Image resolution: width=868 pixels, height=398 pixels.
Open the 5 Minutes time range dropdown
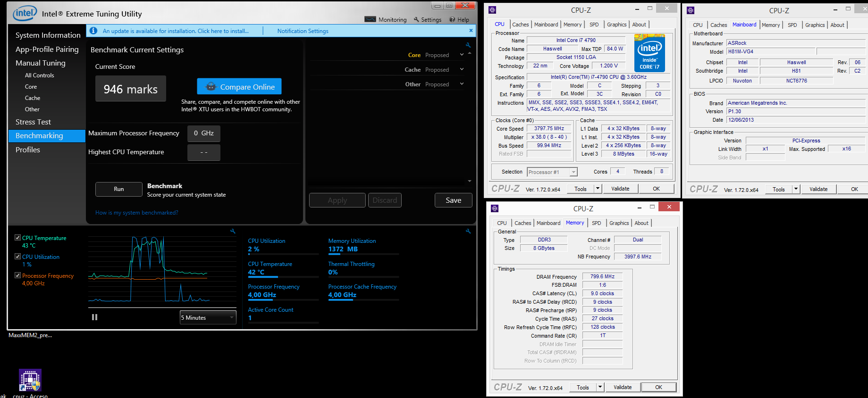pyautogui.click(x=208, y=317)
